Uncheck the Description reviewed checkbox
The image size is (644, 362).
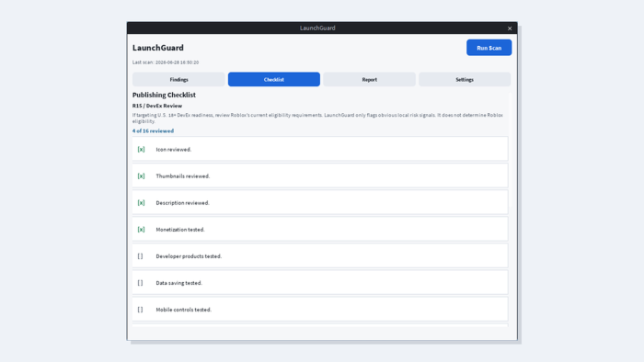coord(141,202)
